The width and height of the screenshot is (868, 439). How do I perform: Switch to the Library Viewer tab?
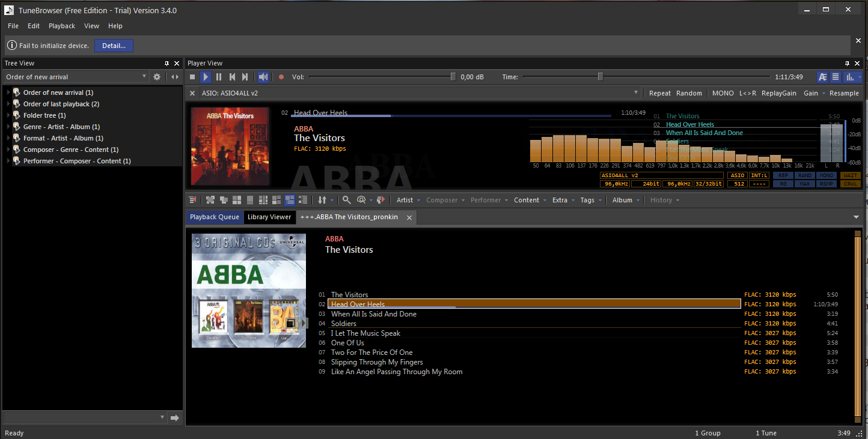269,217
